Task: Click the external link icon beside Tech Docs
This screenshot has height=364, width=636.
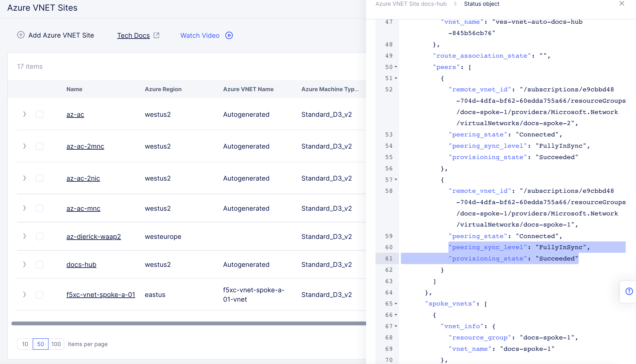Action: pos(156,35)
